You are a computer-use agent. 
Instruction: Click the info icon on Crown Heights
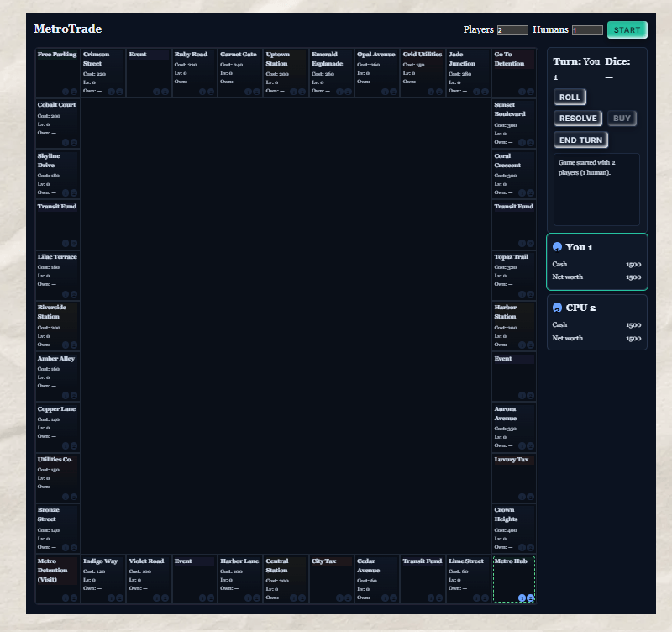[x=521, y=546]
